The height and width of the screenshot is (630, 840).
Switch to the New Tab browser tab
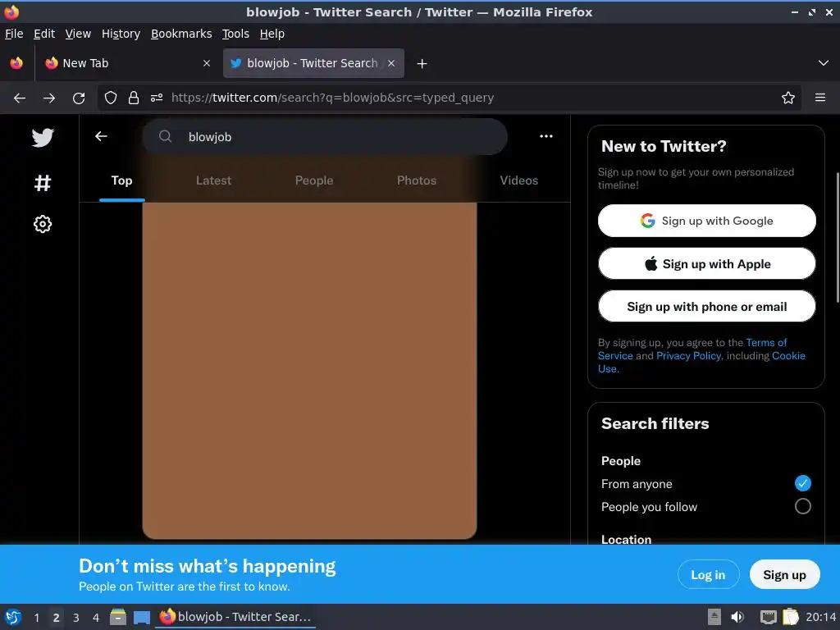coord(126,63)
